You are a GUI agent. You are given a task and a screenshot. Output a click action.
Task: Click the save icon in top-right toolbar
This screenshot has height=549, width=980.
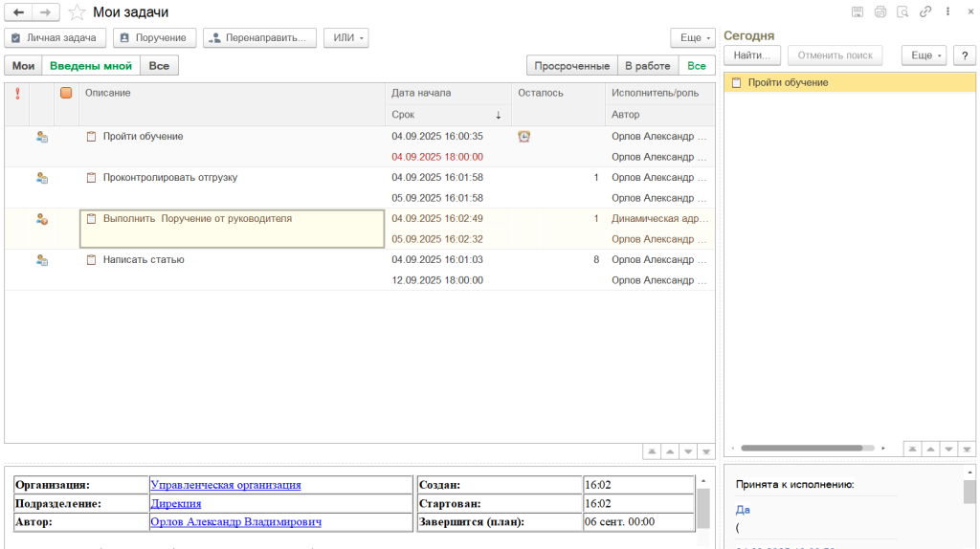coord(857,12)
